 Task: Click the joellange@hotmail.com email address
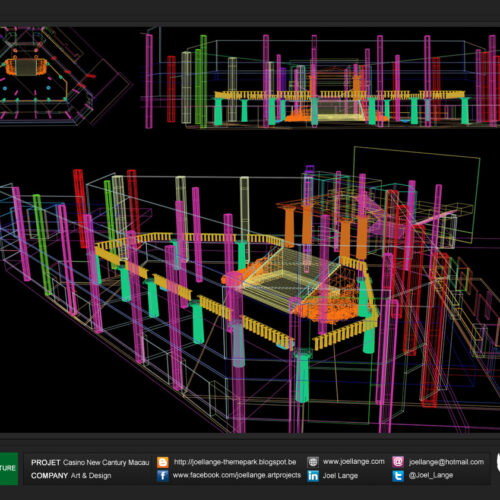pyautogui.click(x=446, y=462)
